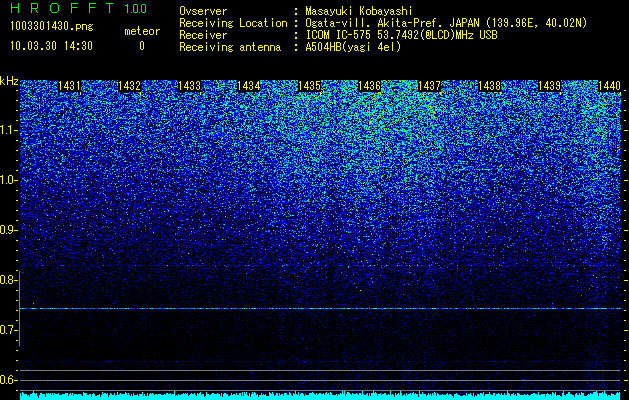The width and height of the screenshot is (629, 400).
Task: Click the kHz axis unit label
Action: tap(9, 81)
